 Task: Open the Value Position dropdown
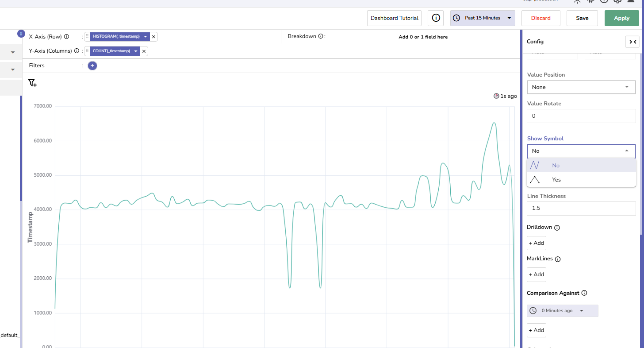tap(581, 87)
